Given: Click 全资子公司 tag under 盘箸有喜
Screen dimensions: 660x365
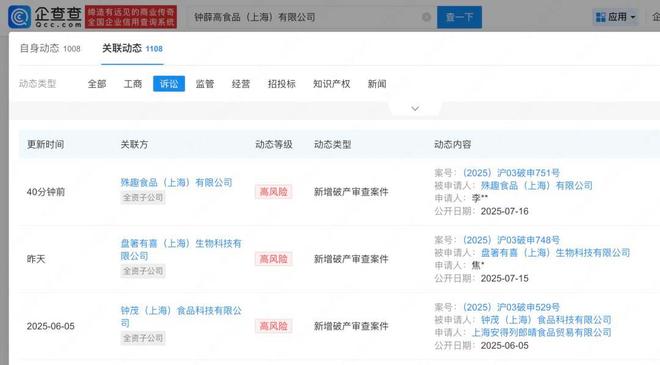Looking at the screenshot, I should click(143, 271).
